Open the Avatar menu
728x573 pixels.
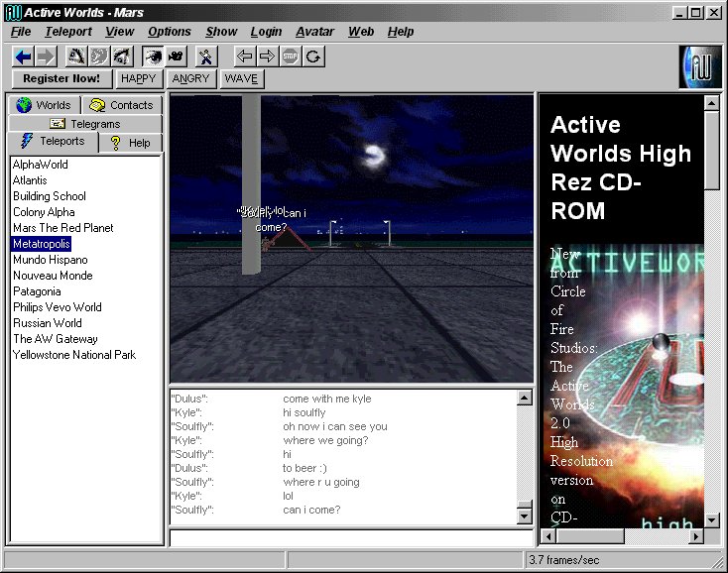(x=314, y=32)
